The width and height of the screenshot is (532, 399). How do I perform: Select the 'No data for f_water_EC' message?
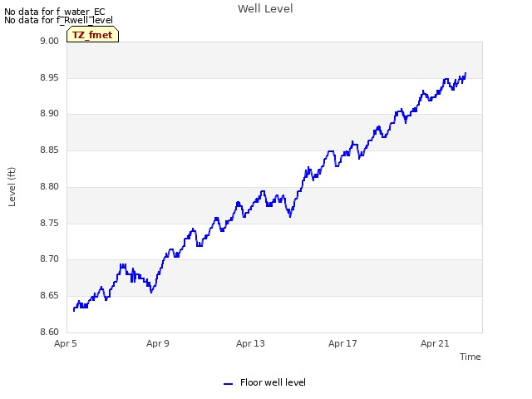55,12
